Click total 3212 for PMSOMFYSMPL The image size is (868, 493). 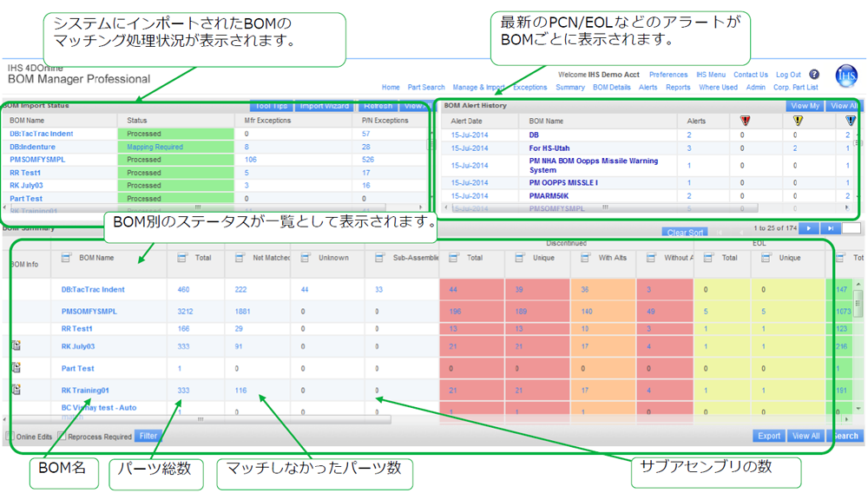click(x=185, y=312)
